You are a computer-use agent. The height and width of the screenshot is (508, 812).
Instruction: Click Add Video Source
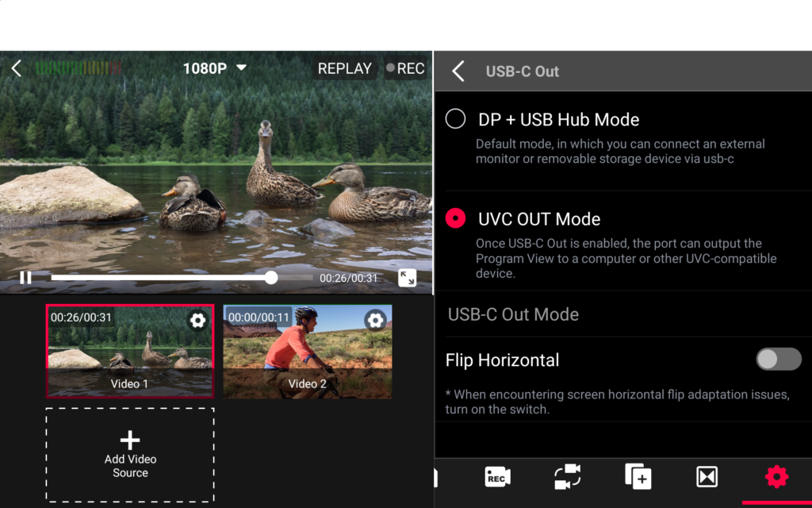(130, 455)
